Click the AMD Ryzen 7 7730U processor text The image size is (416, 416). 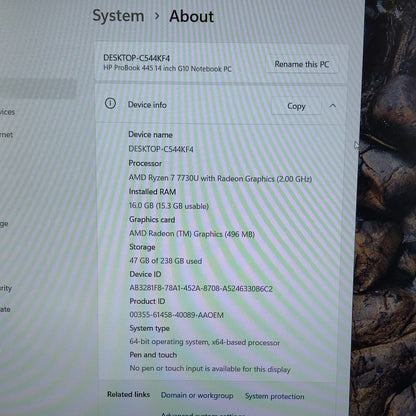pos(220,178)
